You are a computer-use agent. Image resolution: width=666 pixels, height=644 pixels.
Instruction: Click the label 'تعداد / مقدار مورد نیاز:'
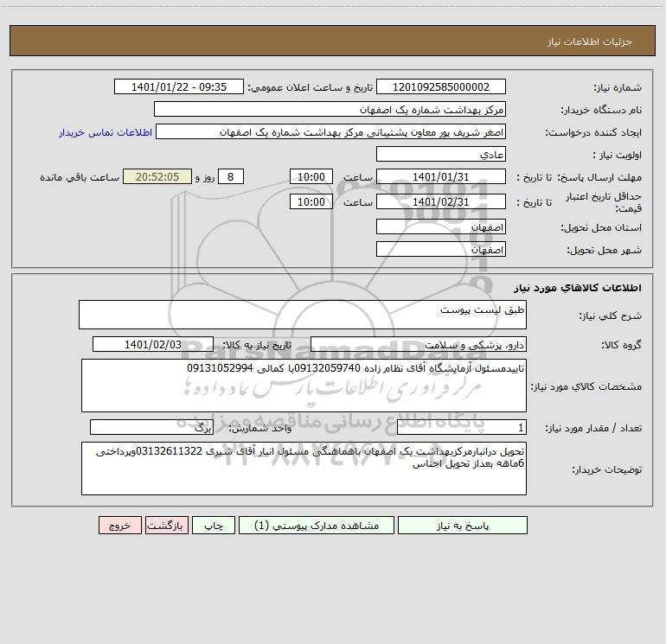593,429
